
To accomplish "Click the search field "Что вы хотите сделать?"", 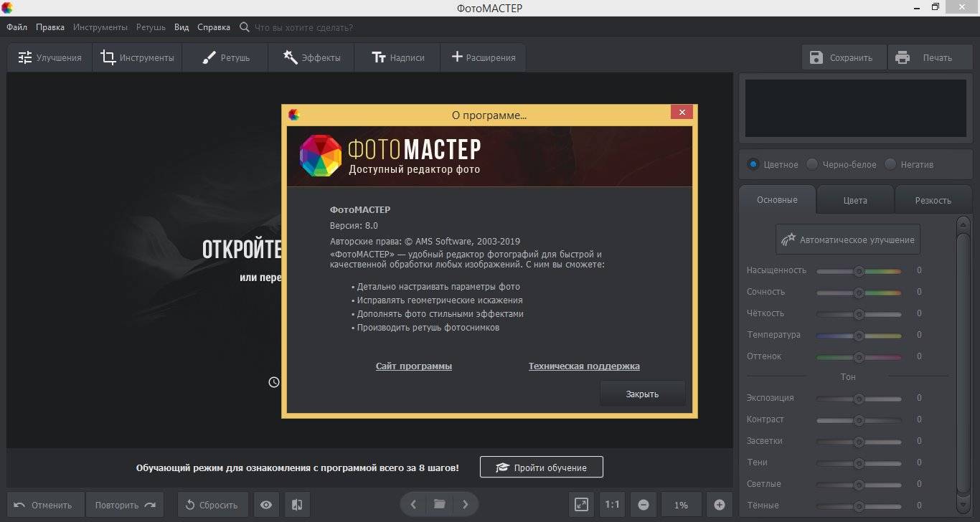I will coord(303,27).
